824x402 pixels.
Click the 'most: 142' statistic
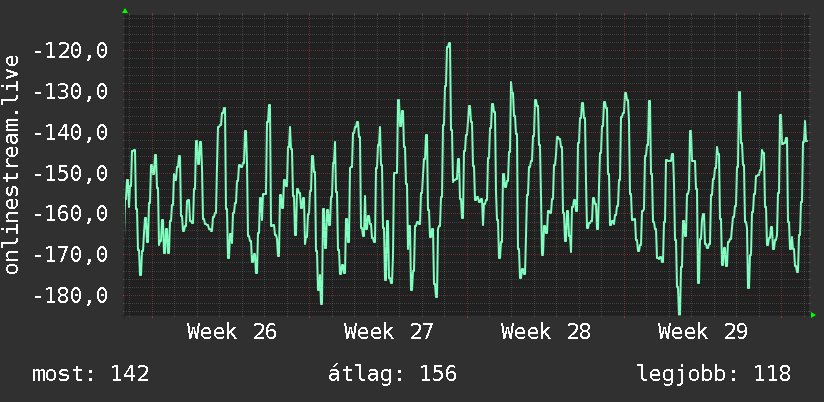(x=91, y=374)
